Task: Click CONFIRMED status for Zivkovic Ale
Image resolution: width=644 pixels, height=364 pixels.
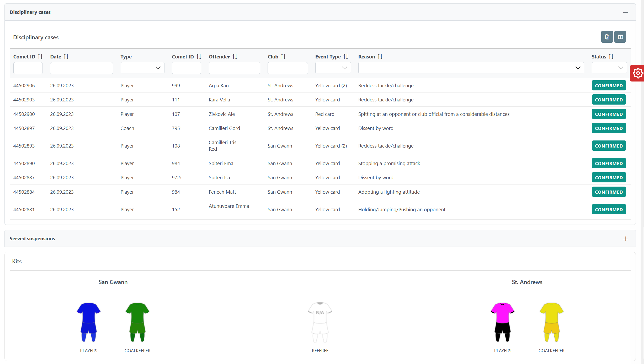Action: coord(609,114)
